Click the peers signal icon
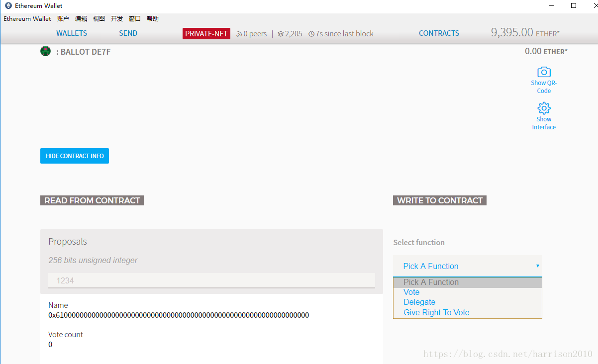The width and height of the screenshot is (598, 364). coord(239,34)
